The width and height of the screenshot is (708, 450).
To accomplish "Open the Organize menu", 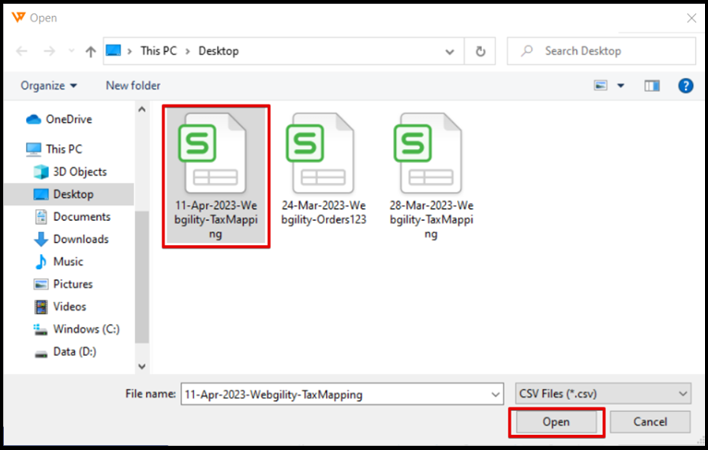I will point(48,86).
